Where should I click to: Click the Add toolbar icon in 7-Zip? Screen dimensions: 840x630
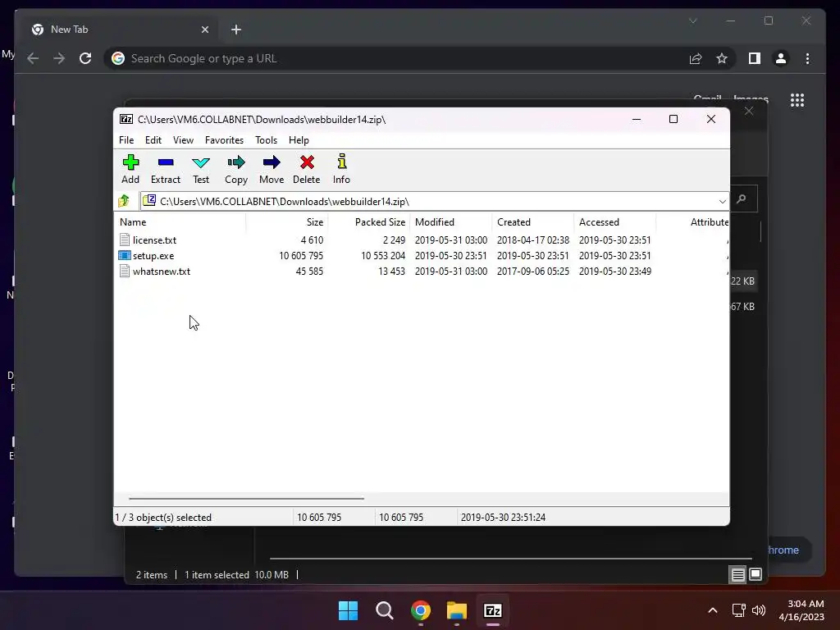[130, 162]
